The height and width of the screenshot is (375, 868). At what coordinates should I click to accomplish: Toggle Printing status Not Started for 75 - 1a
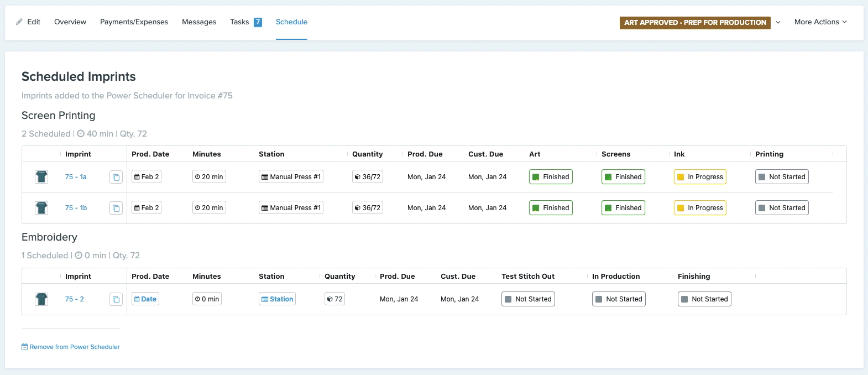(782, 177)
